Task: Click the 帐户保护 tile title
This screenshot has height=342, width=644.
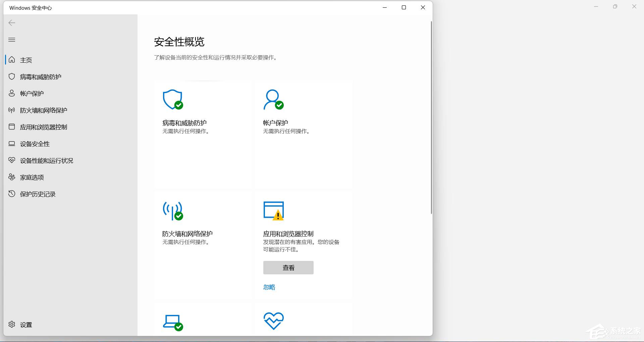Action: click(275, 123)
